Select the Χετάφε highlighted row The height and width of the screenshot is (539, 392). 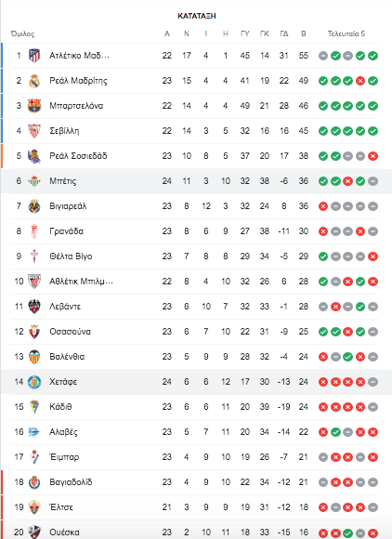point(196,382)
